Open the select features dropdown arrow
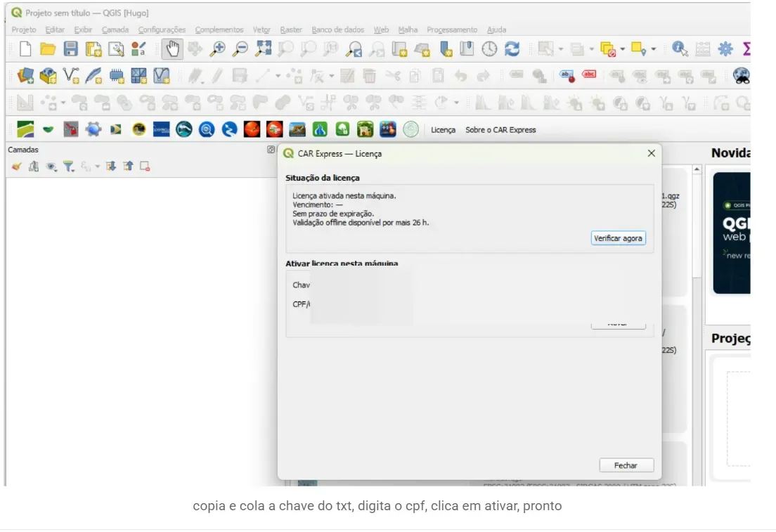The height and width of the screenshot is (532, 776). (561, 49)
